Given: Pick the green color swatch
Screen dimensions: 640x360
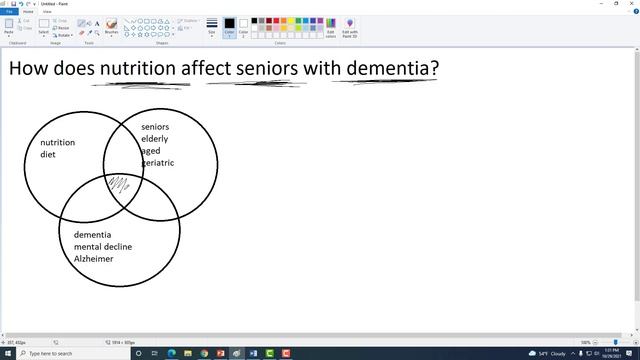Looking at the screenshot, I should [x=298, y=21].
